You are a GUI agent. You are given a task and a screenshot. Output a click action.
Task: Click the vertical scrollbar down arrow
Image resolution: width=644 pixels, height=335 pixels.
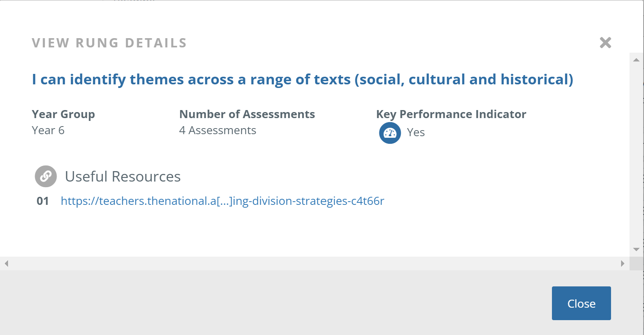coord(636,249)
